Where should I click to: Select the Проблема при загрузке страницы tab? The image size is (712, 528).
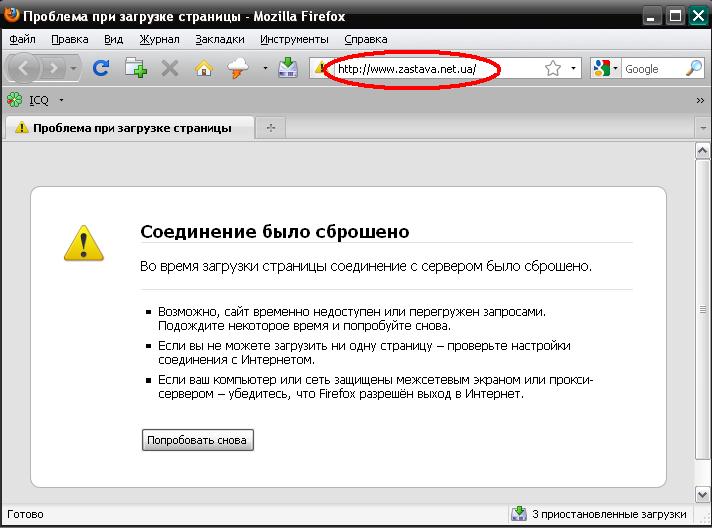130,128
